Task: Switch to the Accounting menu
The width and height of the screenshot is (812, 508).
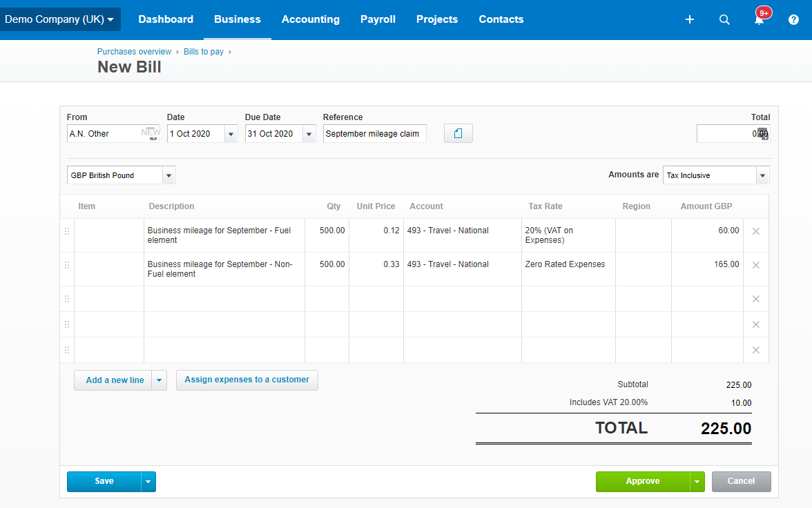Action: (311, 19)
